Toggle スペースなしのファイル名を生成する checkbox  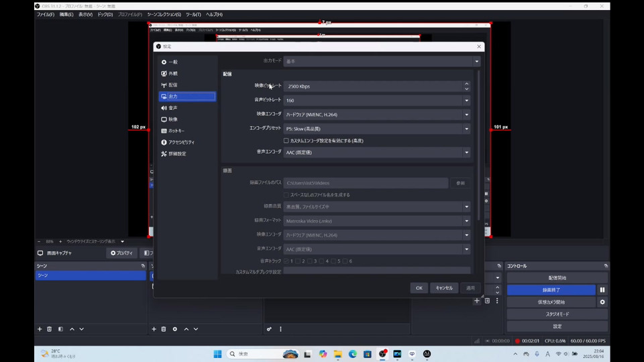[x=286, y=195]
